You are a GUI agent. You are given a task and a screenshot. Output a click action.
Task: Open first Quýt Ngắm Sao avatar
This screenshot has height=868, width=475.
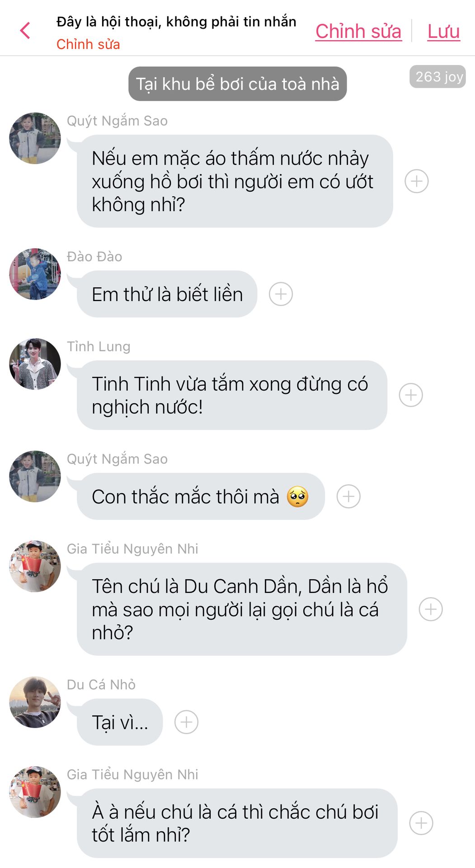(x=35, y=138)
